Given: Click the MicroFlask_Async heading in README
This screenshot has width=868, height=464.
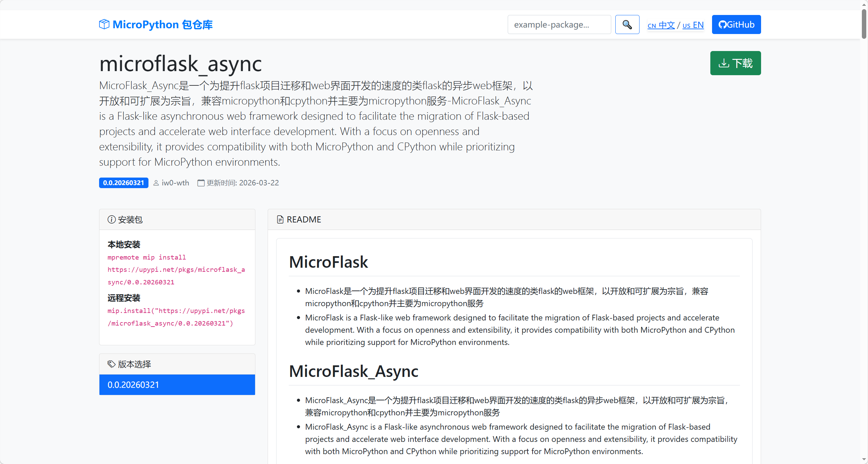Looking at the screenshot, I should tap(353, 371).
